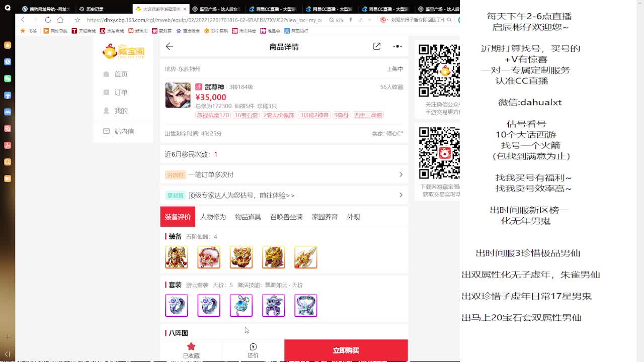Image resolution: width=644 pixels, height=362 pixels.
Task: Click the 3珍稀2神兽 tag
Action: click(314, 115)
